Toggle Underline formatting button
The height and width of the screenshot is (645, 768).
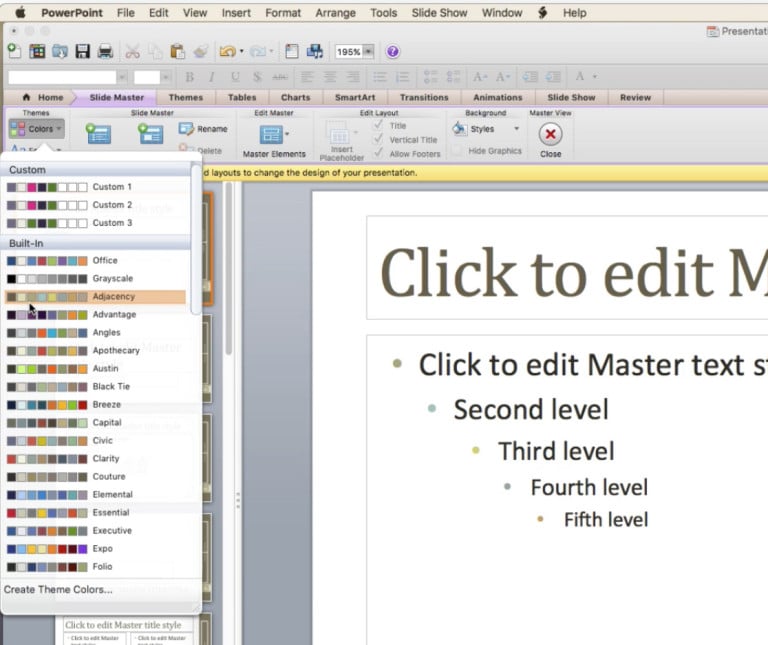click(235, 77)
